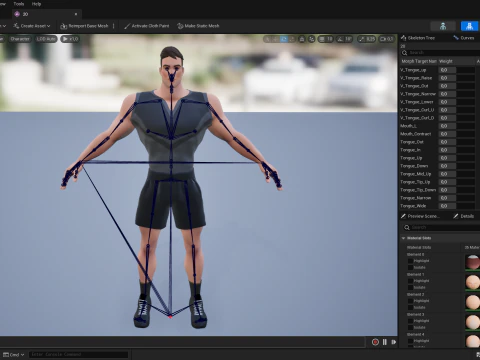Open the Character viewport menu

coord(20,39)
